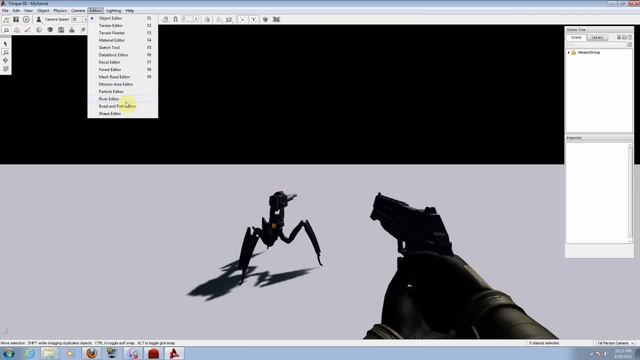The height and width of the screenshot is (360, 640).
Task: Choose Forest Editor from Editors menu
Action: 122,70
